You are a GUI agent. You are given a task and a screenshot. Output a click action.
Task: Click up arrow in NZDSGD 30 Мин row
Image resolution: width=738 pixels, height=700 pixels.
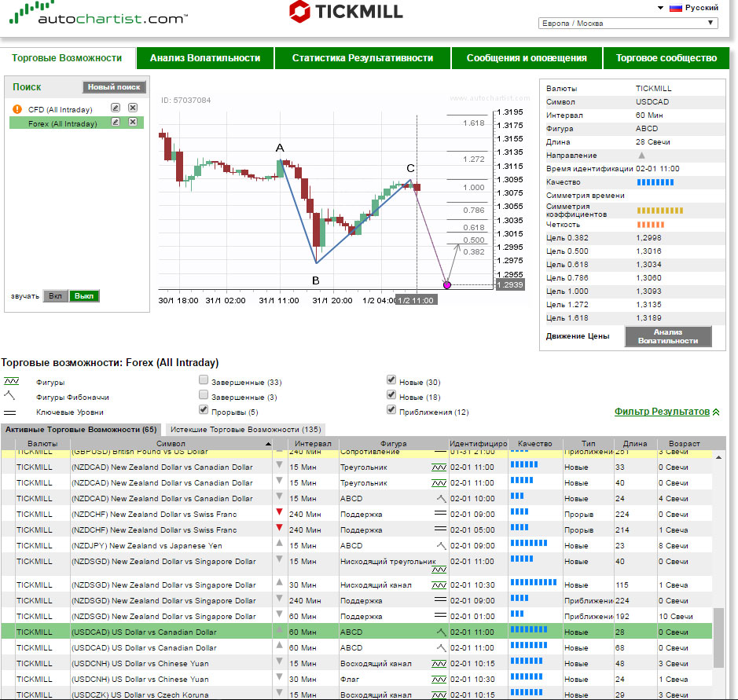click(279, 582)
